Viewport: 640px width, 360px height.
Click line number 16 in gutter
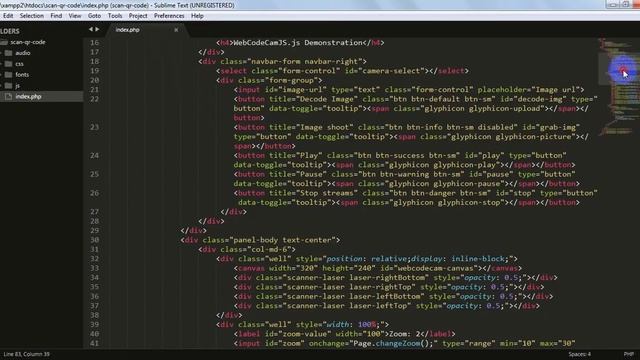[94, 42]
